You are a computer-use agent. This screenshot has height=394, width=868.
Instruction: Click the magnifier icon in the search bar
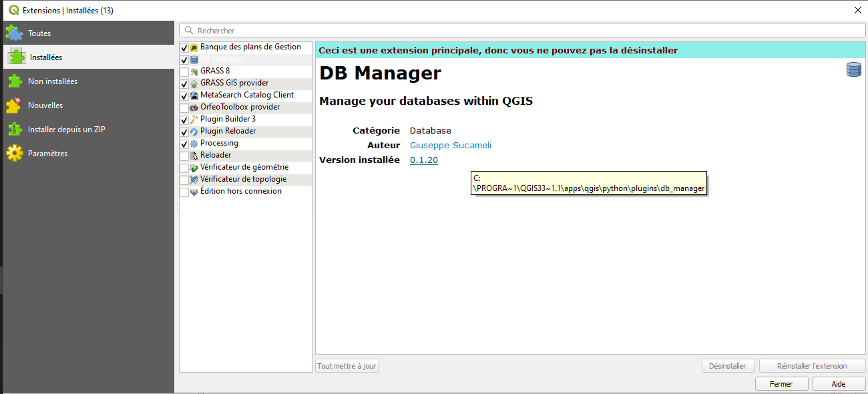click(189, 31)
